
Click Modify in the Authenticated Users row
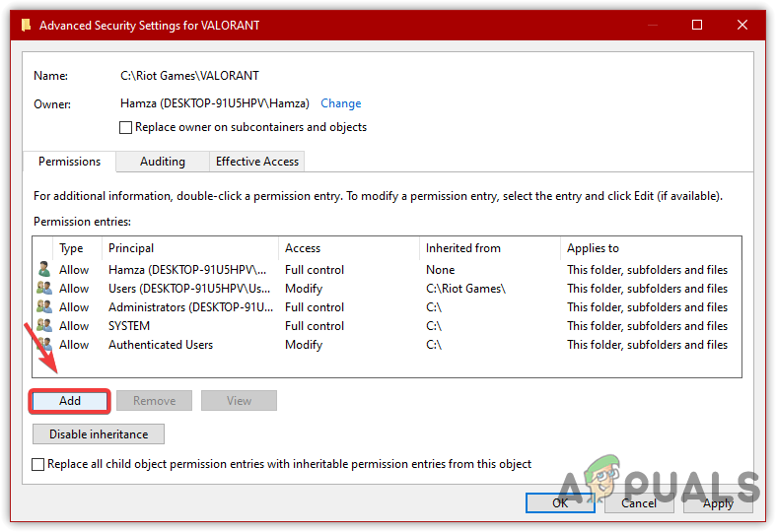coord(304,345)
